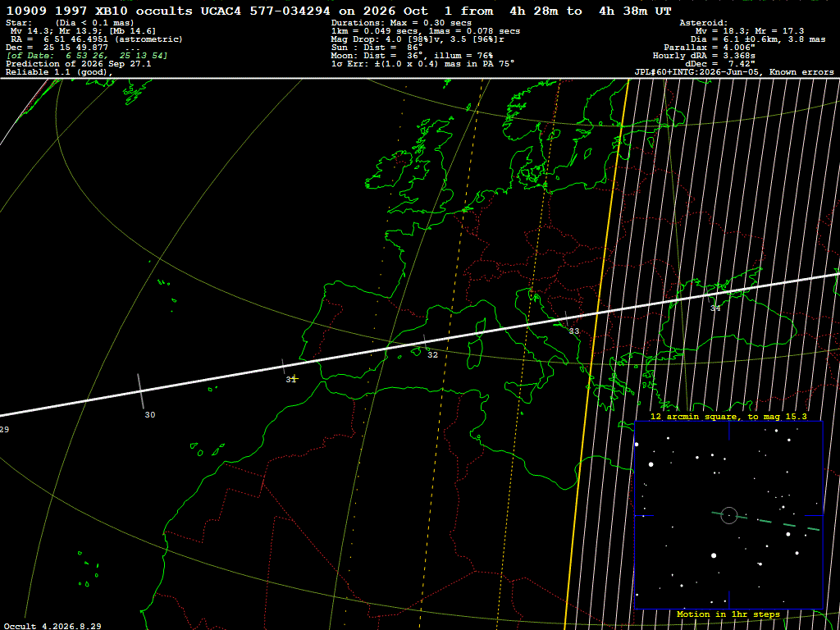Click the Prediction of 2026 Sep 27.1 text
This screenshot has height=630, width=840.
pyautogui.click(x=79, y=64)
